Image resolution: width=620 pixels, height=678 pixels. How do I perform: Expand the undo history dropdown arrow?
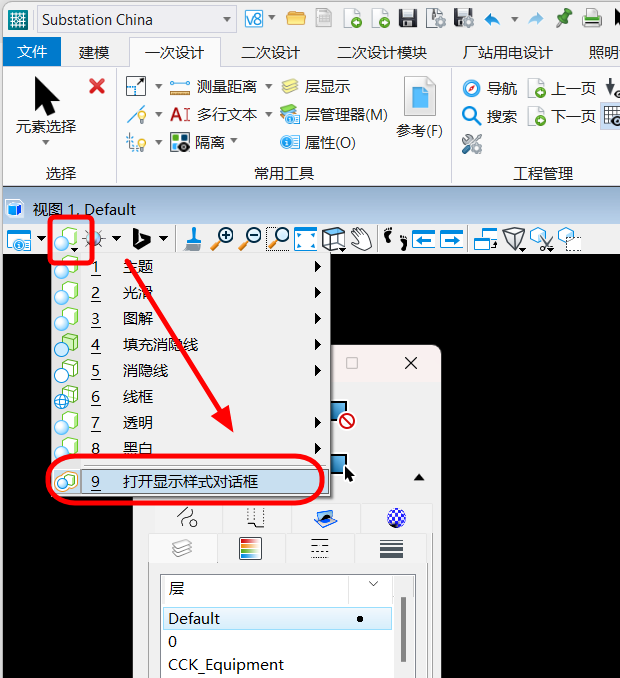point(515,19)
